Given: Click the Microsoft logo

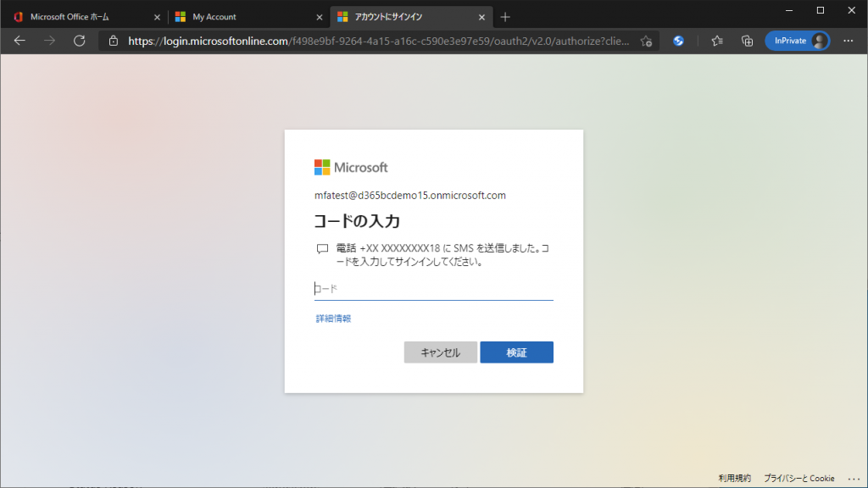Looking at the screenshot, I should pos(351,167).
